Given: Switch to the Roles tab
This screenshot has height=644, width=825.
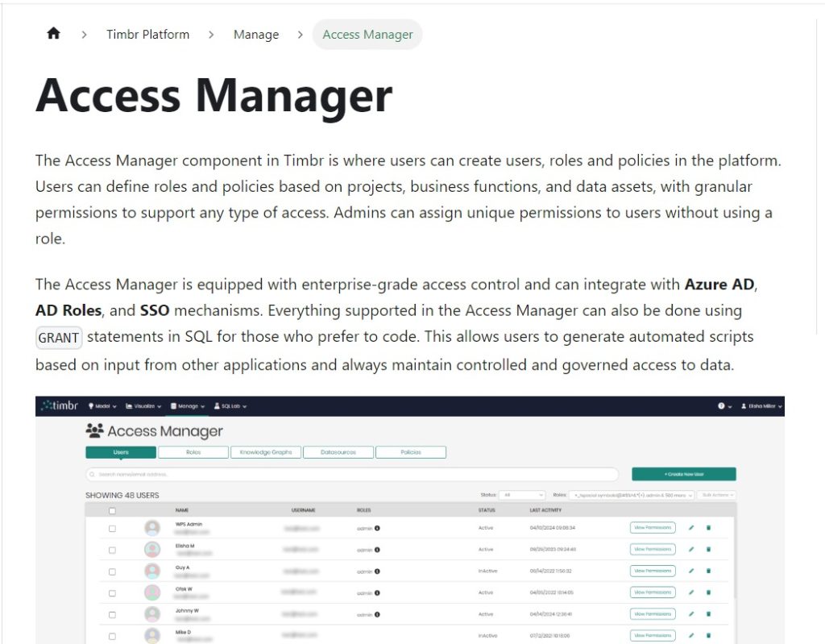Looking at the screenshot, I should (193, 451).
